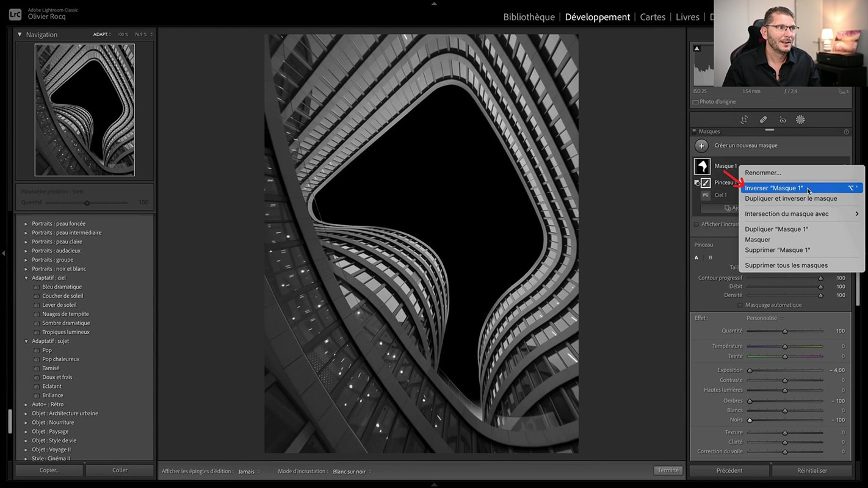Click the Navigation preview thumbnail
Image resolution: width=868 pixels, height=488 pixels.
click(x=85, y=110)
